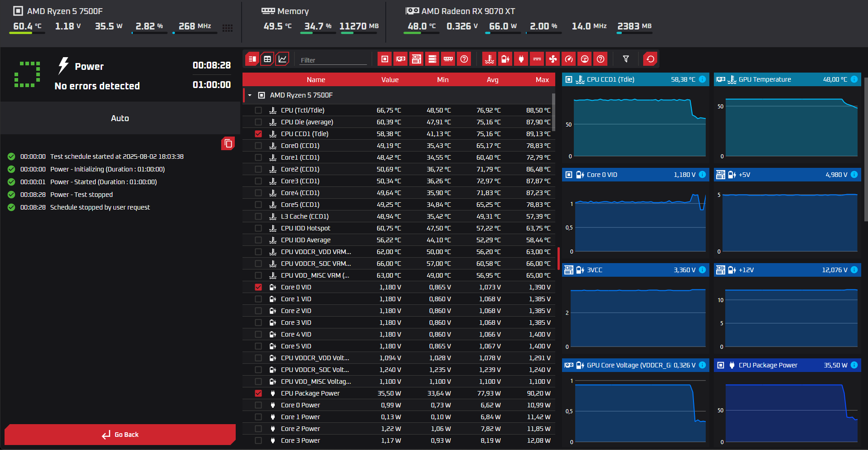The image size is (868, 450).
Task: Toggle the motherboard device filter icon
Action: tap(417, 59)
